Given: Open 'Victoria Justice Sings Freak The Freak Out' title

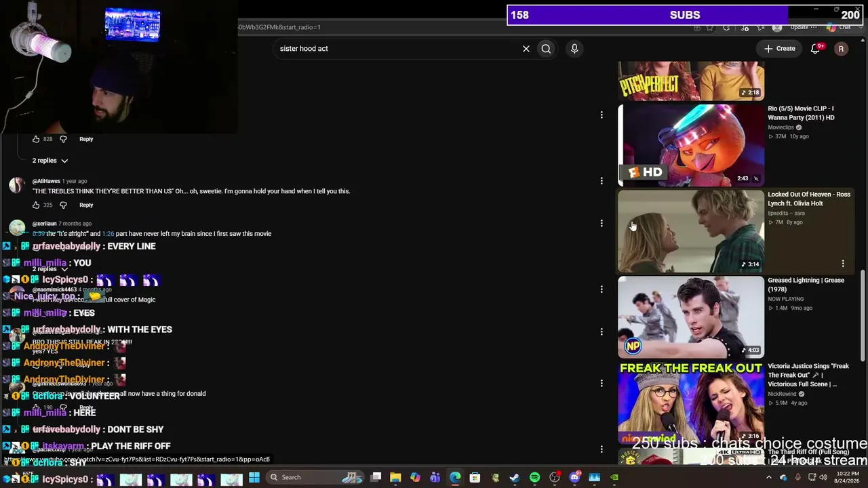Looking at the screenshot, I should pyautogui.click(x=808, y=375).
